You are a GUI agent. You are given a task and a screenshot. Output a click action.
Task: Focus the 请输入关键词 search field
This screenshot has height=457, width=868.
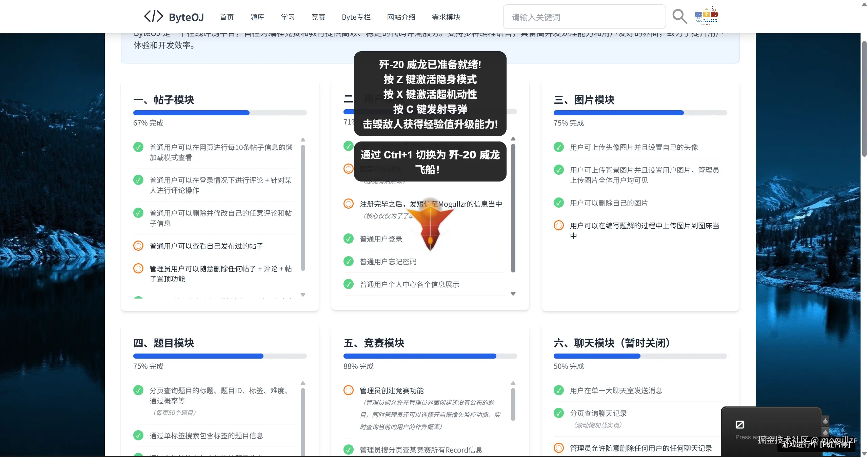point(584,17)
